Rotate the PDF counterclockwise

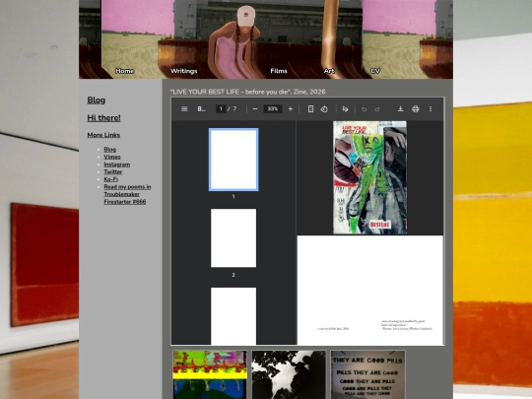(x=324, y=109)
